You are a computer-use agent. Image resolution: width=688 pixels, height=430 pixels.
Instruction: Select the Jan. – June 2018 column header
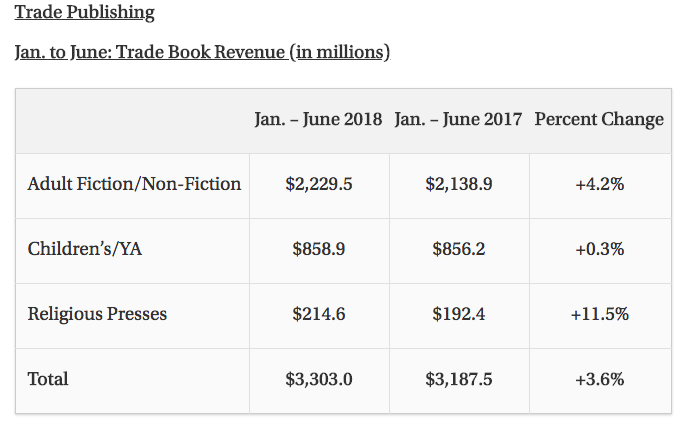click(x=318, y=119)
